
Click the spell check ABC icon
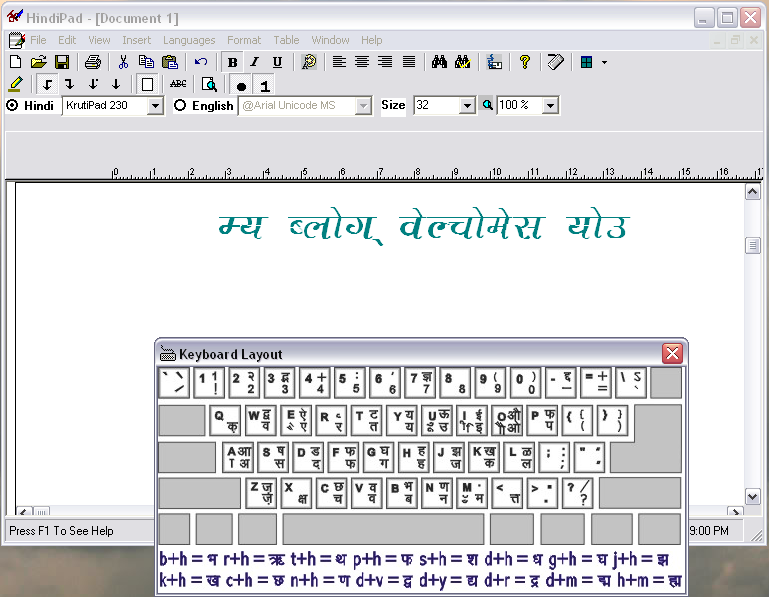click(178, 84)
